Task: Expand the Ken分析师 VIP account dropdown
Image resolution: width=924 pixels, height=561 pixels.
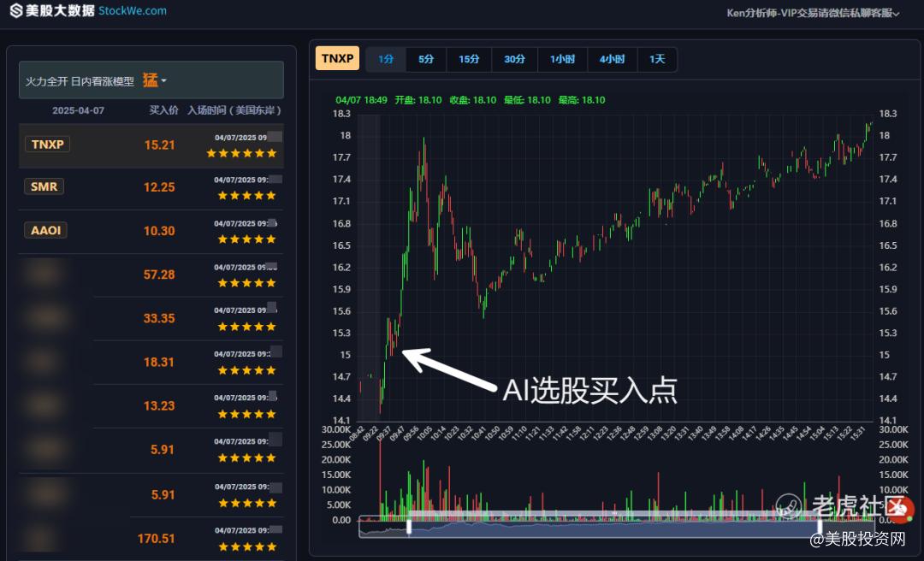Action: (813, 13)
